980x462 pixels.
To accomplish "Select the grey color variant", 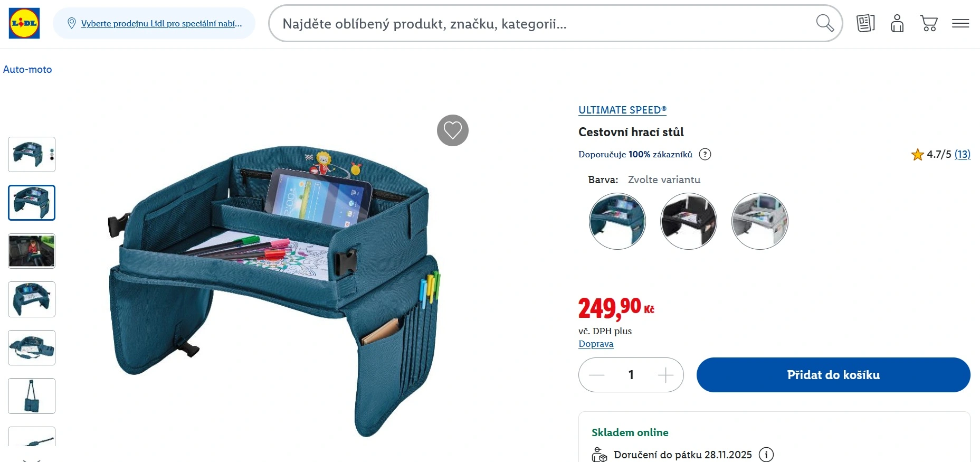I will (760, 221).
